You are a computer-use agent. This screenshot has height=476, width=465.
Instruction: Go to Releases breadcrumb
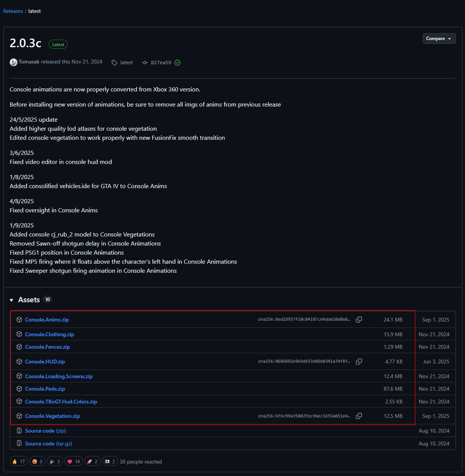(x=13, y=11)
